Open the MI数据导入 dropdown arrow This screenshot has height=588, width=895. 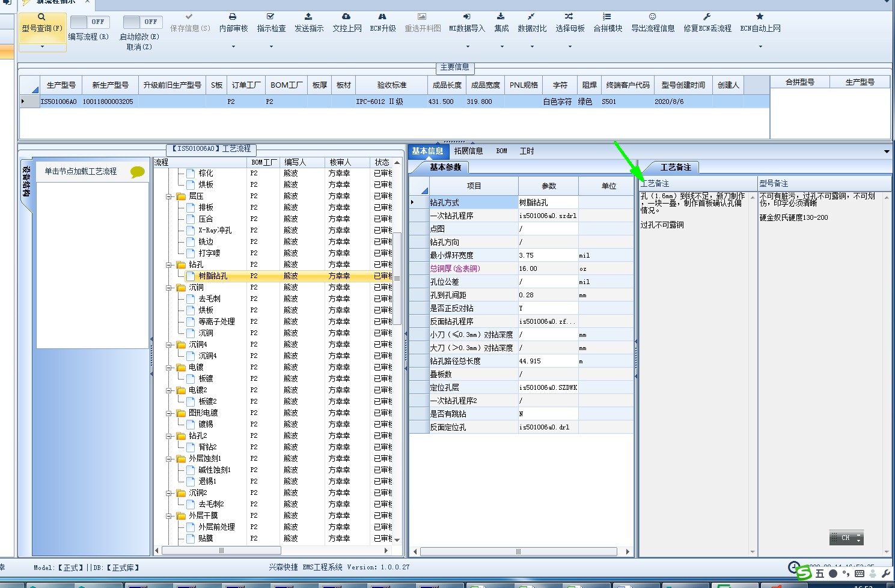point(467,46)
